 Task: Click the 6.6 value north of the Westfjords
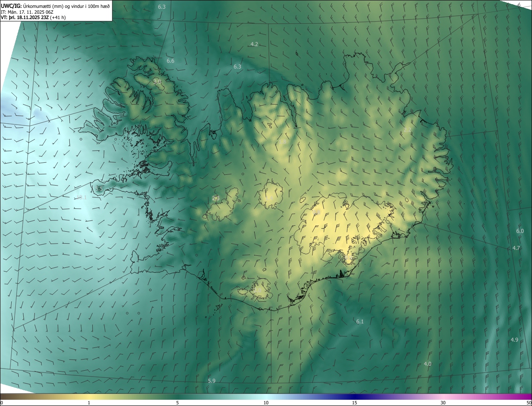[x=170, y=61]
